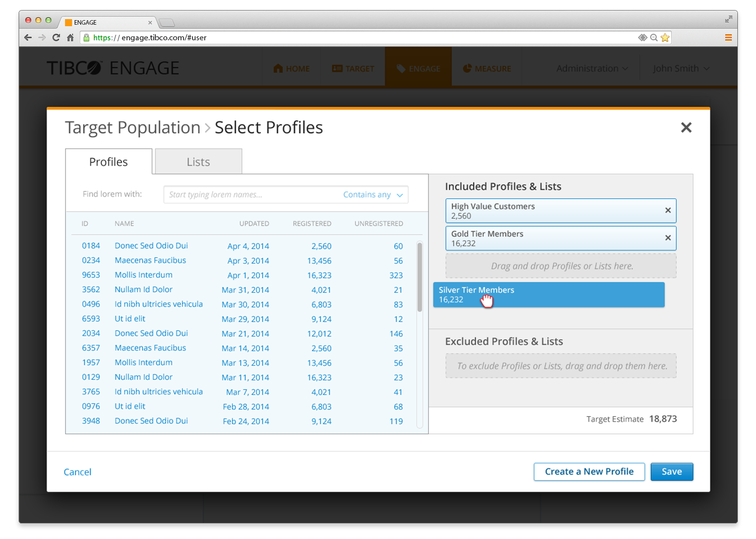The height and width of the screenshot is (539, 756).
Task: Click Create a New Profile button
Action: (x=589, y=471)
